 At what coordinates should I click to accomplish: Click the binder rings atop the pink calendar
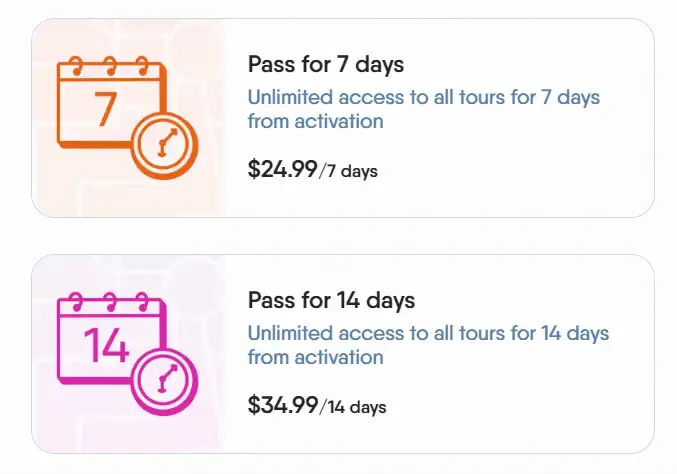[x=106, y=302]
